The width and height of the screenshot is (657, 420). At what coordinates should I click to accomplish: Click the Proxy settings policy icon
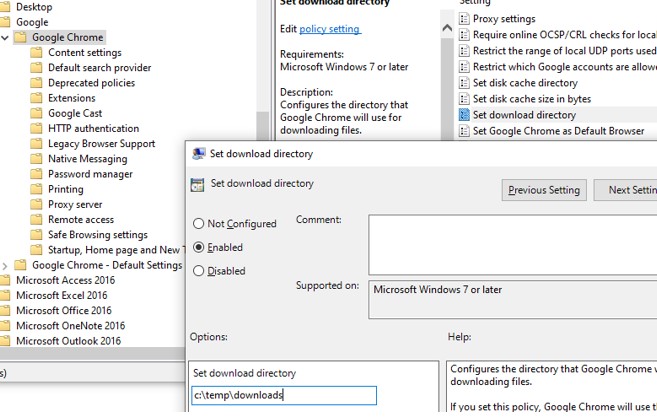click(x=464, y=19)
